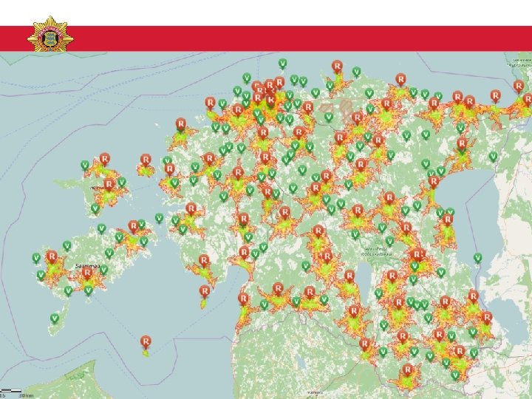Select the northernmost V marker in the sea
532x399 pixels.
[282, 64]
